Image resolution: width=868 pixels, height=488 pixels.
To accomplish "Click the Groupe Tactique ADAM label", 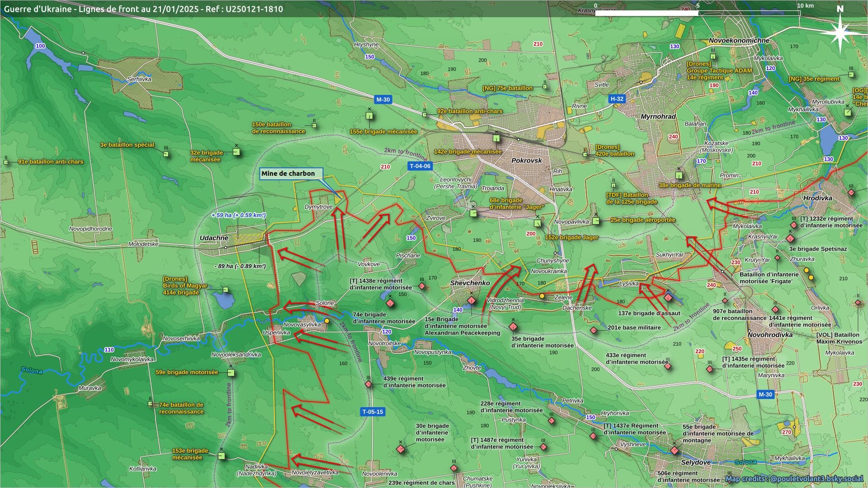I will click(719, 70).
